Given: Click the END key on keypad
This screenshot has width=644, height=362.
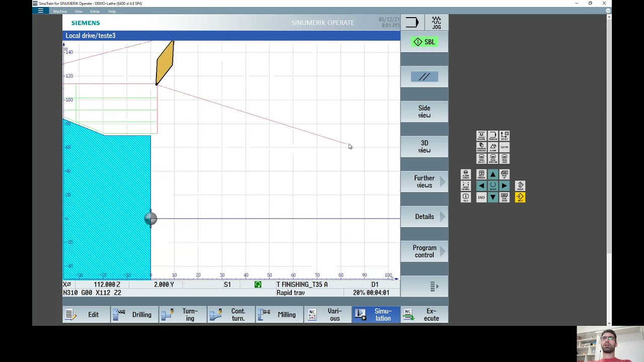Looking at the screenshot, I should 481,197.
